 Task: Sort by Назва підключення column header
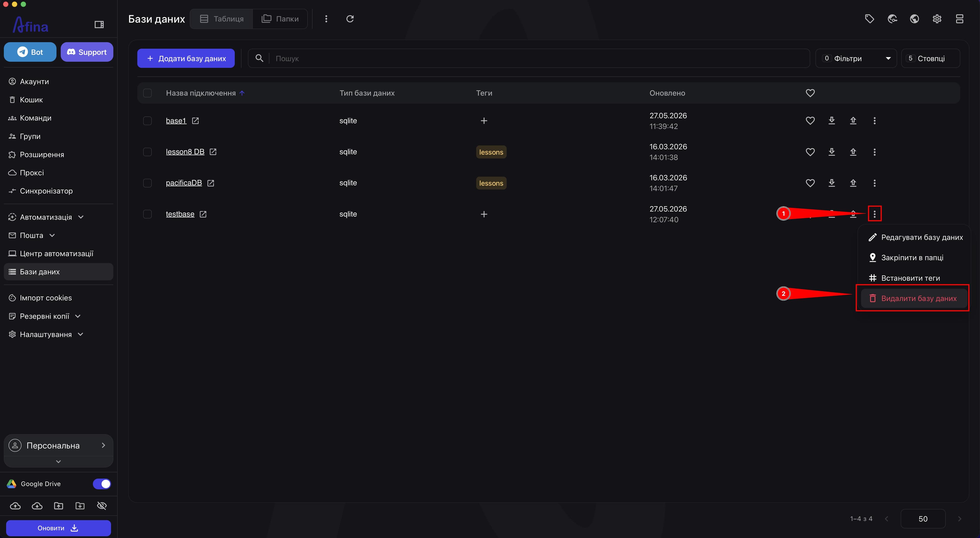(x=201, y=93)
